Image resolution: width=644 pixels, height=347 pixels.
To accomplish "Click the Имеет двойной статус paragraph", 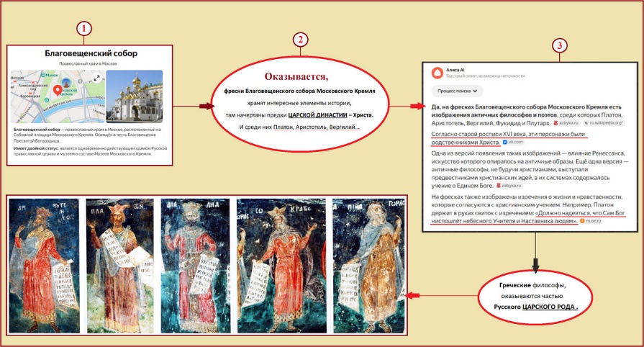I will click(x=91, y=151).
